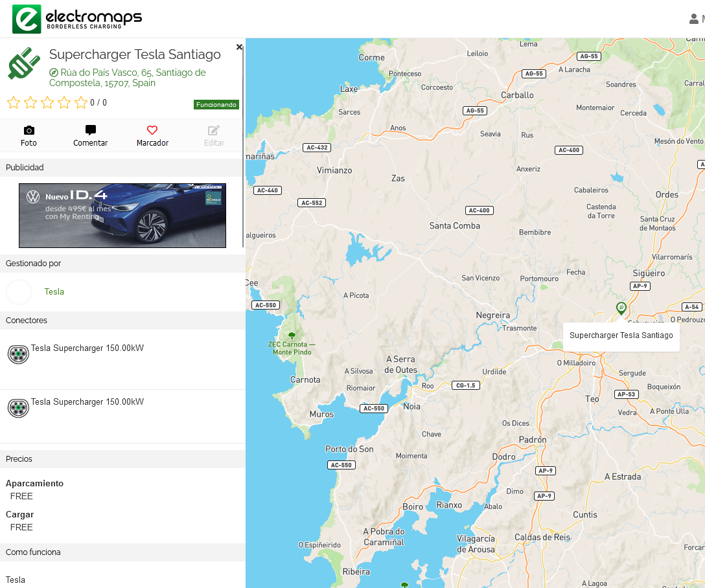The height and width of the screenshot is (588, 705).
Task: Click the AG-55 road shield near A Laracha
Action: pos(589,56)
